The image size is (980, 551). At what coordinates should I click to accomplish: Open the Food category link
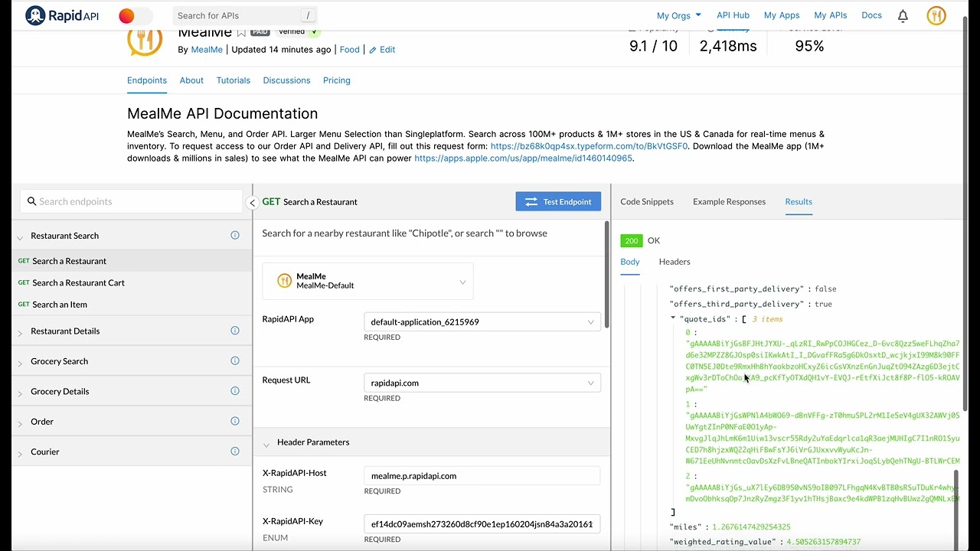pos(350,50)
